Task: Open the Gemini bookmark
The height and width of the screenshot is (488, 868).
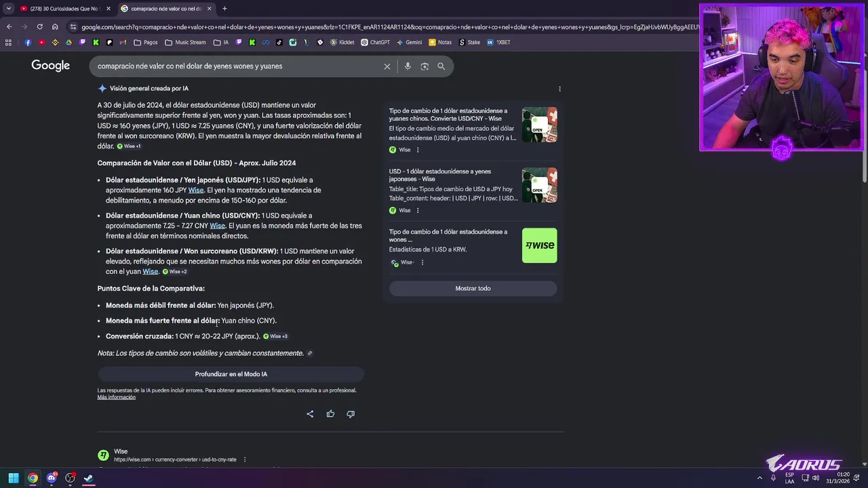Action: 410,42
